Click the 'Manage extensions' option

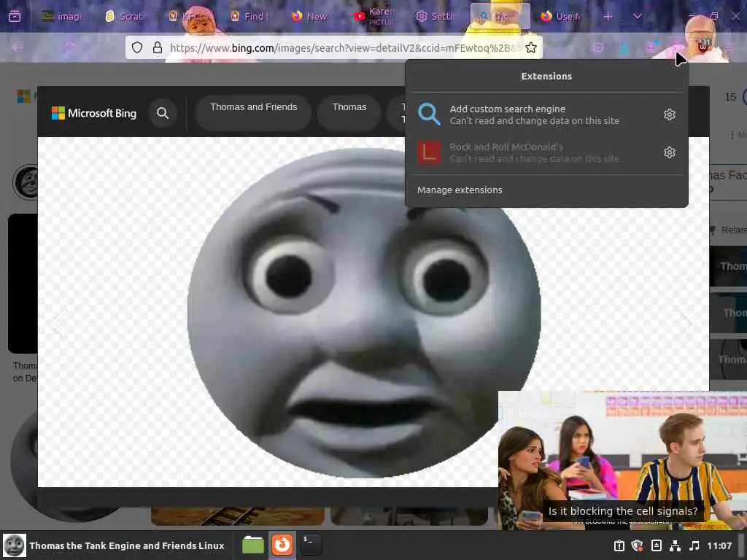pyautogui.click(x=460, y=190)
